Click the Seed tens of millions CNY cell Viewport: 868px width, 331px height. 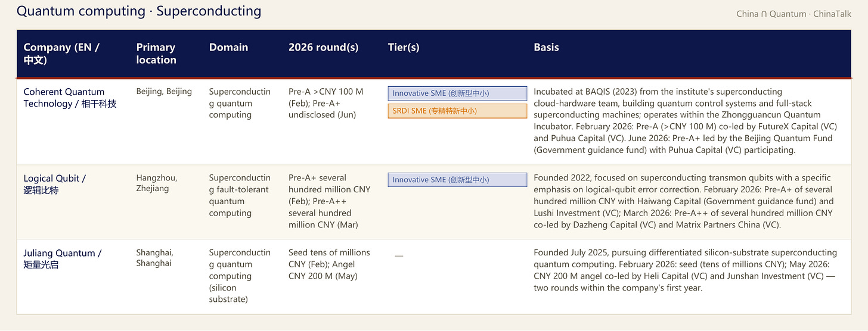tap(329, 264)
